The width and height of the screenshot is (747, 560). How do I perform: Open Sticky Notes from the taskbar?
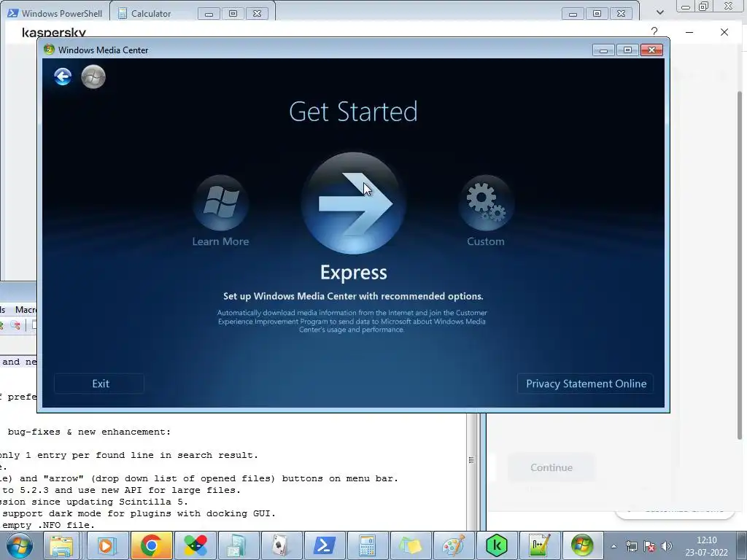tap(410, 545)
